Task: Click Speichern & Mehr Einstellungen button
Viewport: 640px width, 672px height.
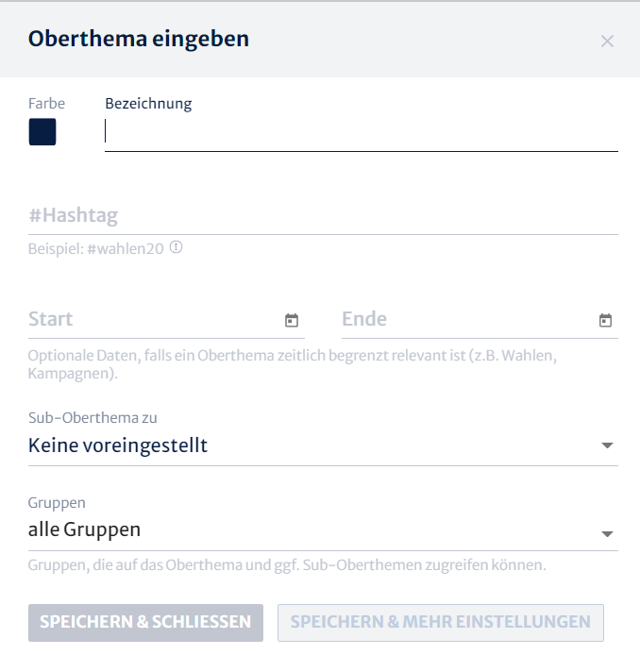Action: coord(441,623)
